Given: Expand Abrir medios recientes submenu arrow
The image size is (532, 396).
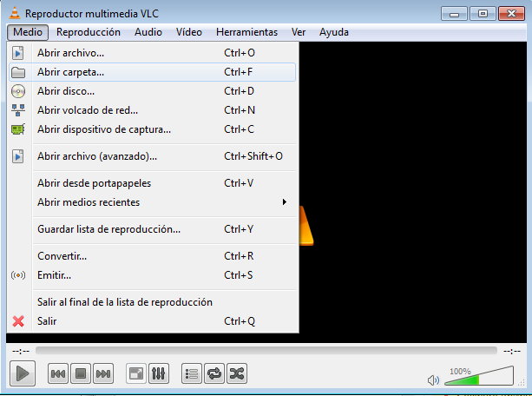Looking at the screenshot, I should coord(285,202).
